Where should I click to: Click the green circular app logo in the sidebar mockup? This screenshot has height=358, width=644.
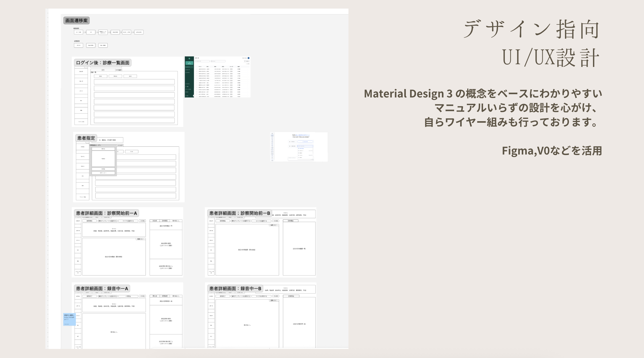(x=189, y=59)
